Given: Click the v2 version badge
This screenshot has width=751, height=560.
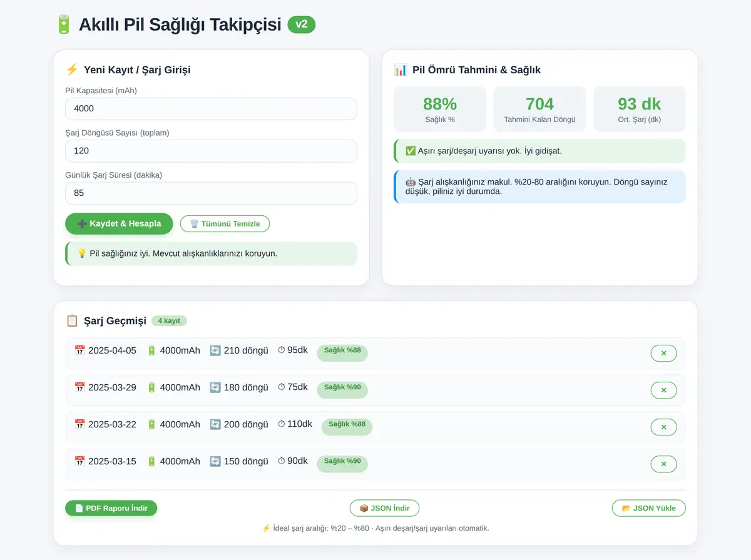Looking at the screenshot, I should (x=302, y=24).
